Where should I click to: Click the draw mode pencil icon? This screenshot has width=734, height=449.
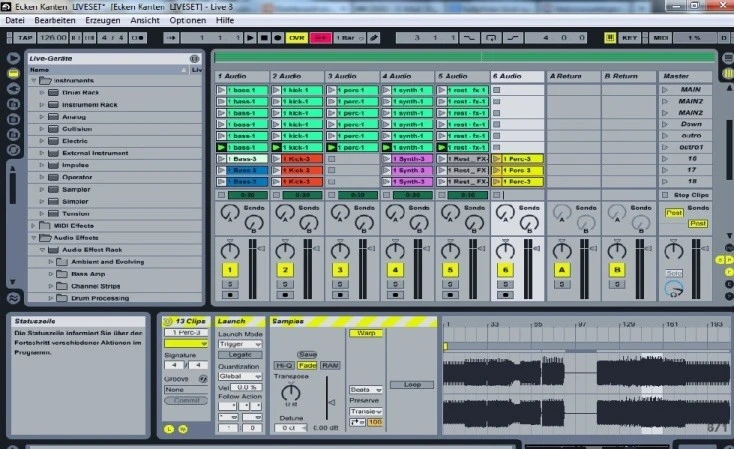point(372,38)
